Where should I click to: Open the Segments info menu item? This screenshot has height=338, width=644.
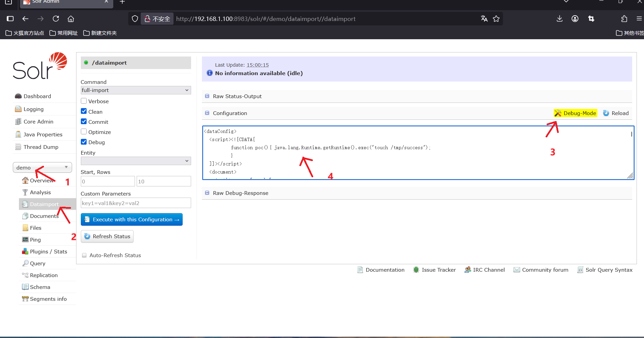tap(47, 299)
